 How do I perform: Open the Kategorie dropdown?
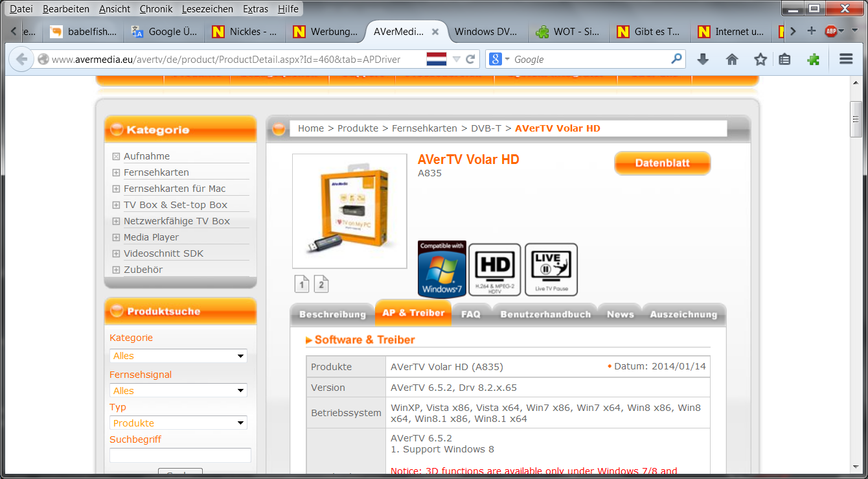[178, 356]
